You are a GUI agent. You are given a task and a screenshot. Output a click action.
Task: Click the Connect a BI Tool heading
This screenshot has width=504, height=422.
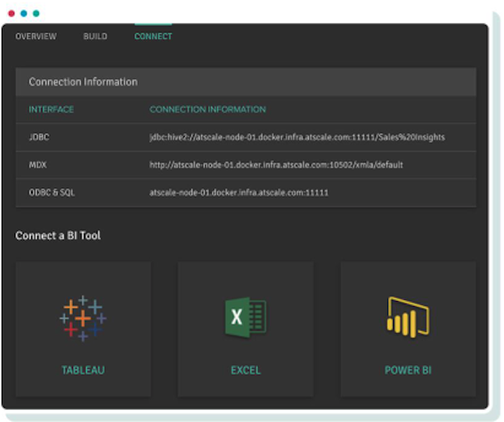58,235
